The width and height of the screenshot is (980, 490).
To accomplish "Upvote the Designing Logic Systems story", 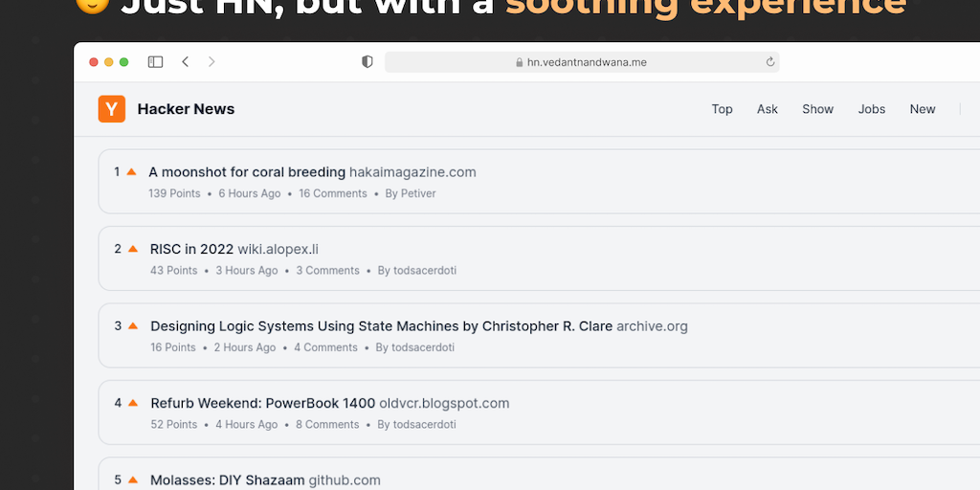I will (x=132, y=325).
